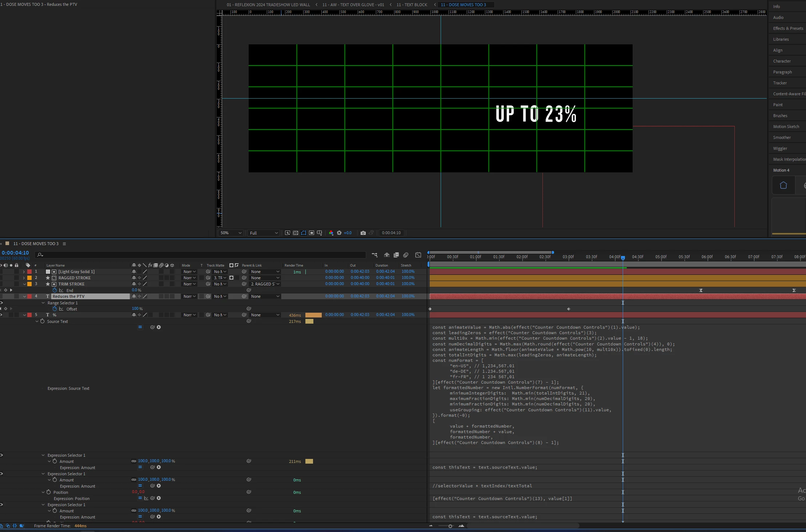The image size is (806, 532).
Task: Open the 50% magnification dropdown
Action: coord(230,233)
